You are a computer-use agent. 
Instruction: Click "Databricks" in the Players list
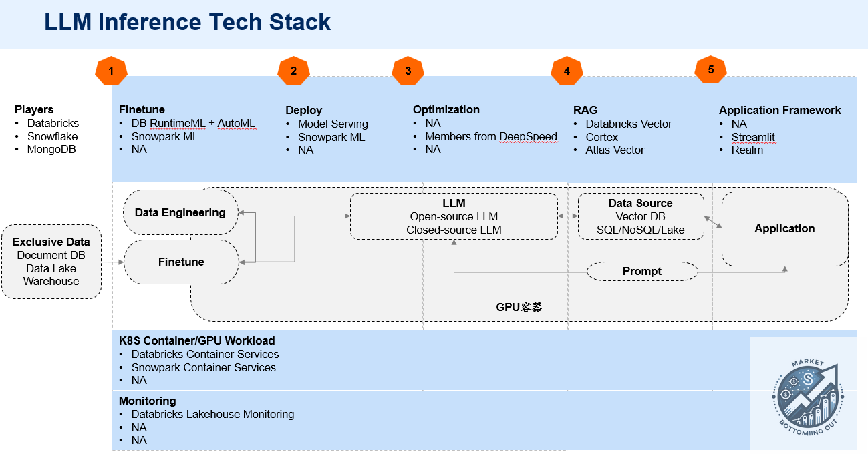pyautogui.click(x=53, y=124)
